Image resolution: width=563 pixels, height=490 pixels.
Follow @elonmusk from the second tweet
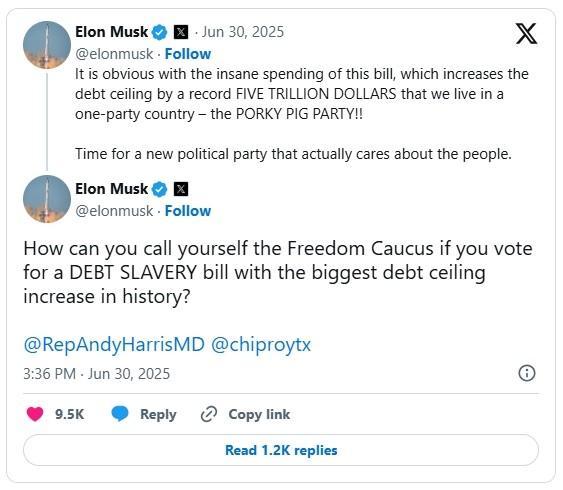tap(188, 211)
